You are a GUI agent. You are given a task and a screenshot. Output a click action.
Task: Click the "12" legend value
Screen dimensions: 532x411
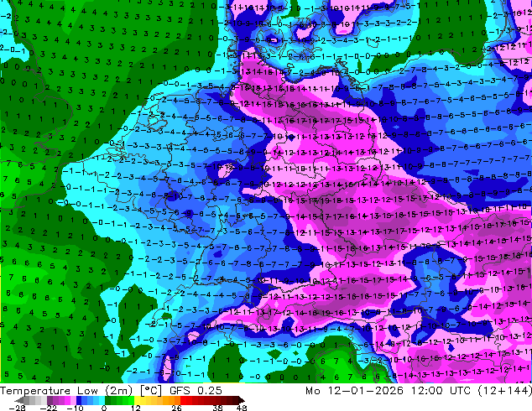point(136,408)
